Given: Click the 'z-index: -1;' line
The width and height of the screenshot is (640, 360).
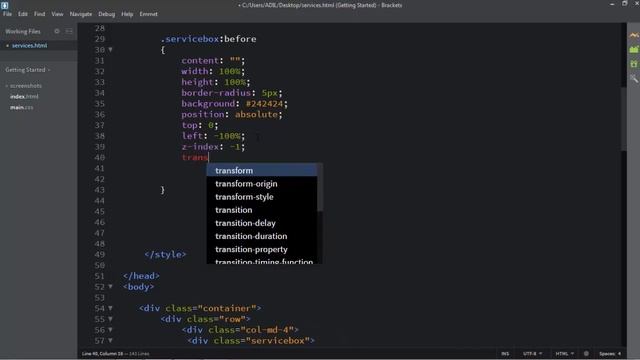Looking at the screenshot, I should point(213,147).
